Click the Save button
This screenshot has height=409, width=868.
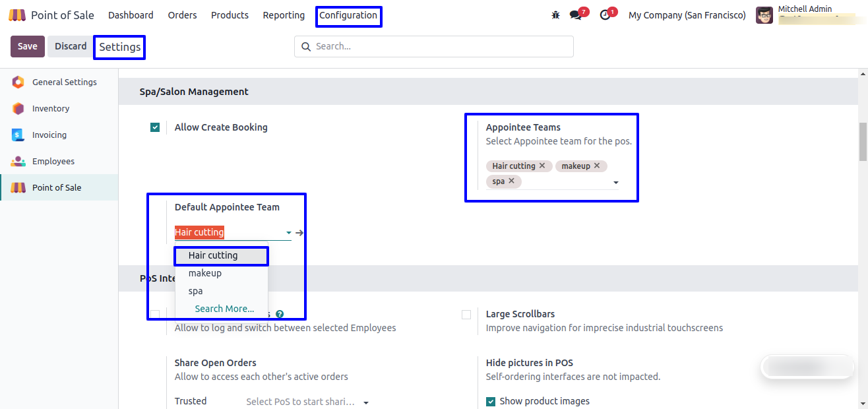tap(28, 46)
